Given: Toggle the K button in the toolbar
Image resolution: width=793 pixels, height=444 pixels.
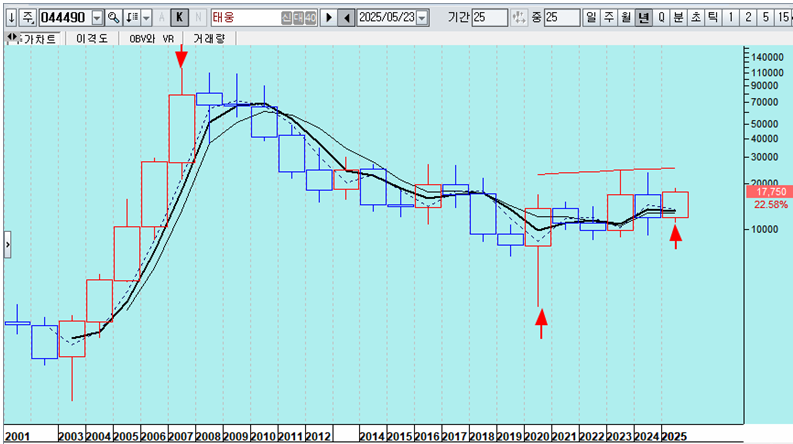Looking at the screenshot, I should click(179, 18).
